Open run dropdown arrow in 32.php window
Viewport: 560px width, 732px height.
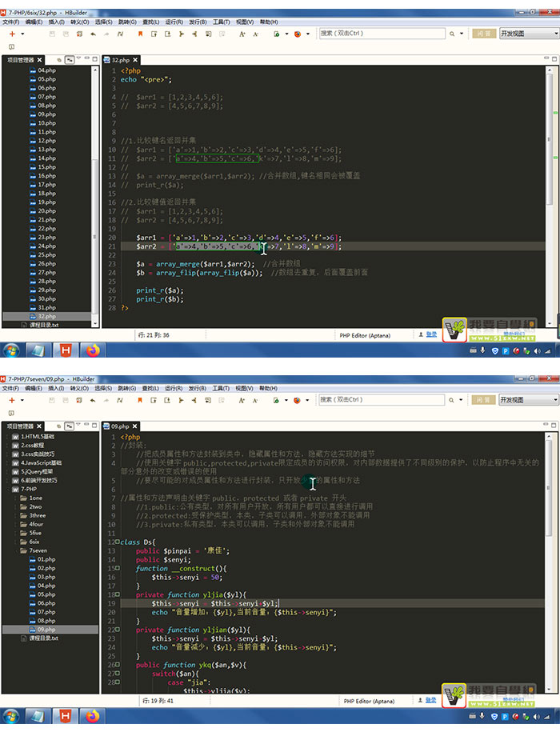(x=286, y=34)
